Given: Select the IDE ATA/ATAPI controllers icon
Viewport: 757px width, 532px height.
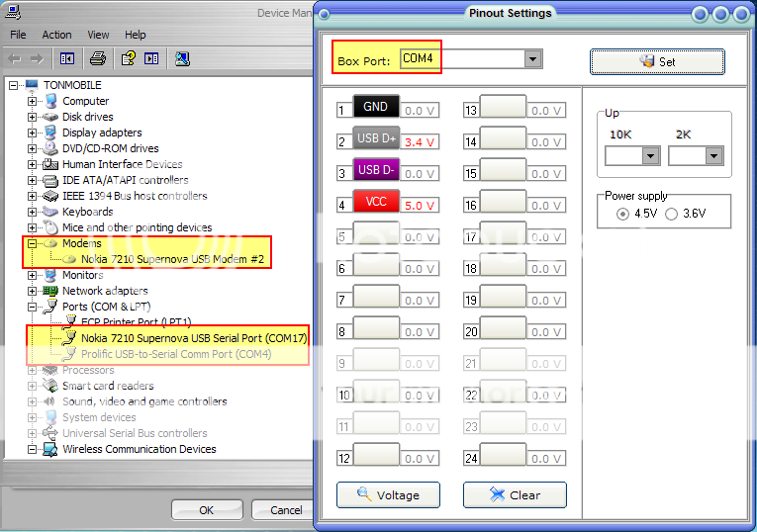Looking at the screenshot, I should point(50,180).
